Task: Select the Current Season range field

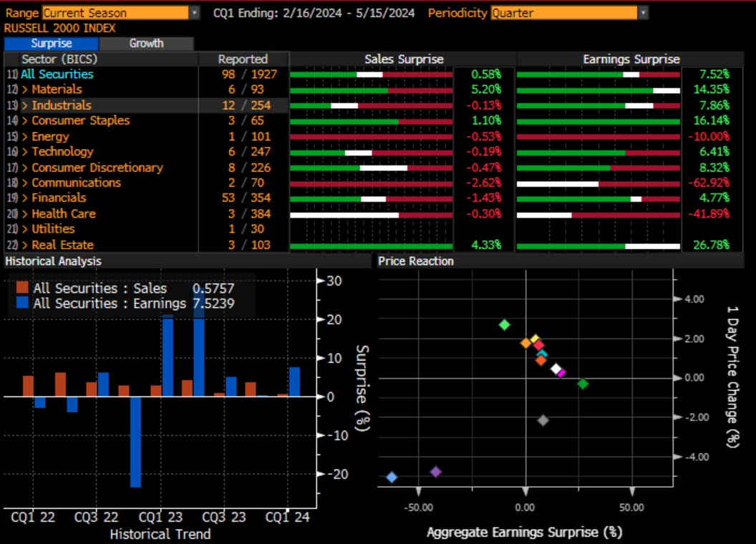Action: 116,13
